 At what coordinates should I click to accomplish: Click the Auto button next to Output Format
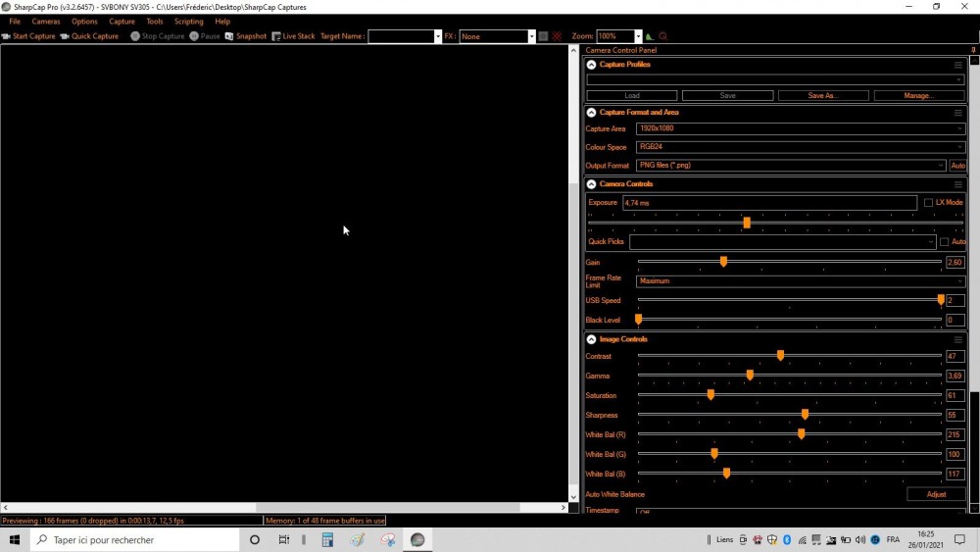pos(957,166)
